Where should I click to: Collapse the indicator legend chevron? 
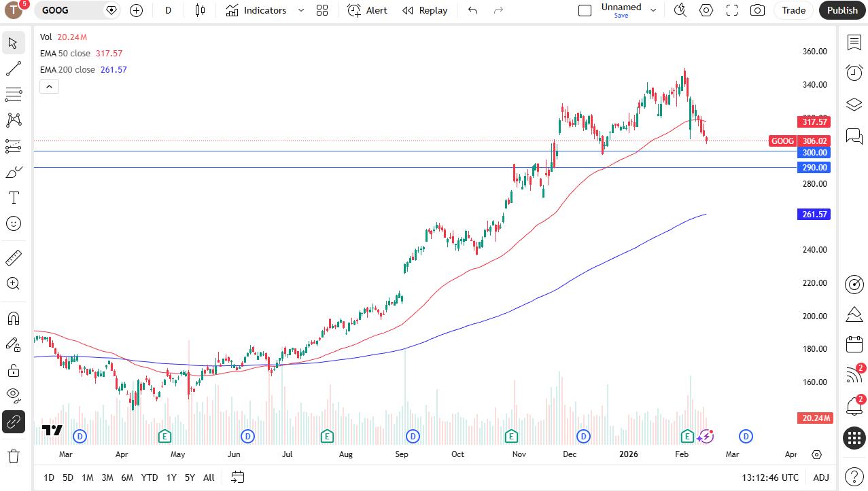tap(50, 86)
